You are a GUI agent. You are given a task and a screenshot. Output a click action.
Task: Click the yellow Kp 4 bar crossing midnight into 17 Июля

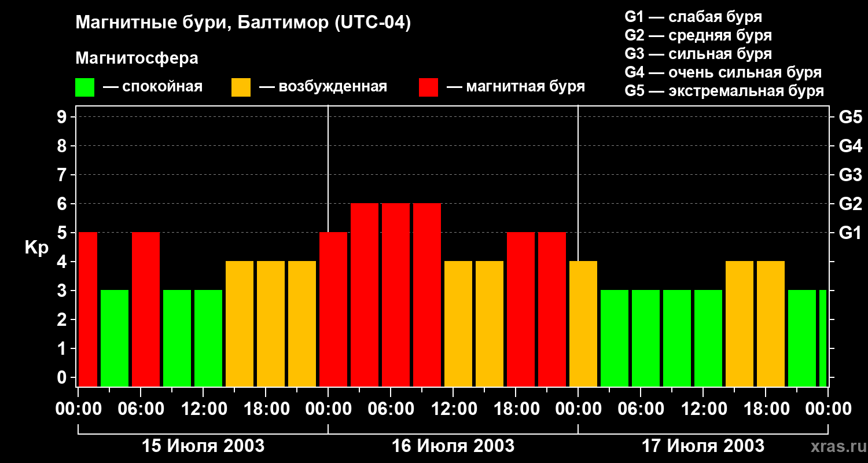click(x=583, y=324)
